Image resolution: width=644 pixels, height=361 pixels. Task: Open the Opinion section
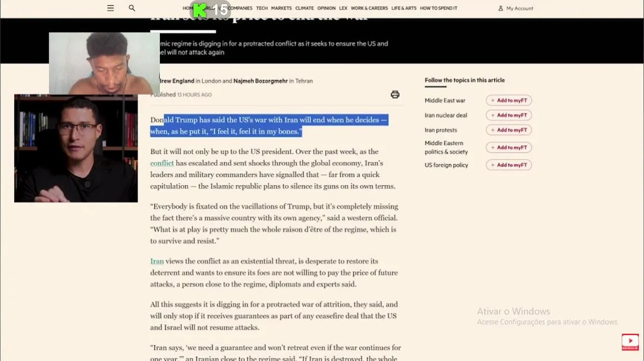pos(327,8)
